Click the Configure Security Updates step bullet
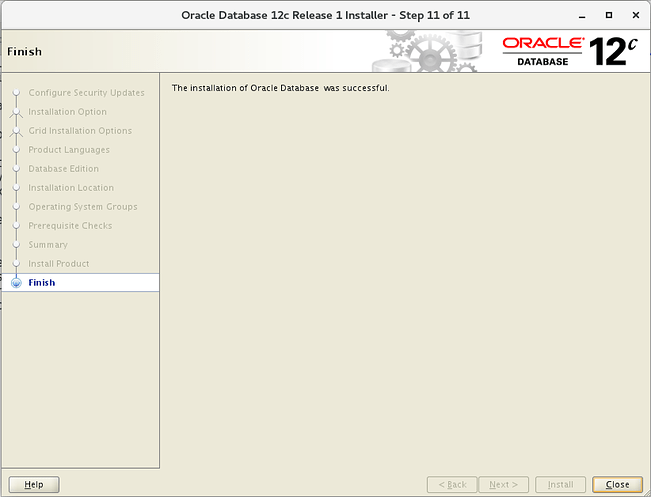Screen dimensions: 651x497 pyautogui.click(x=16, y=92)
